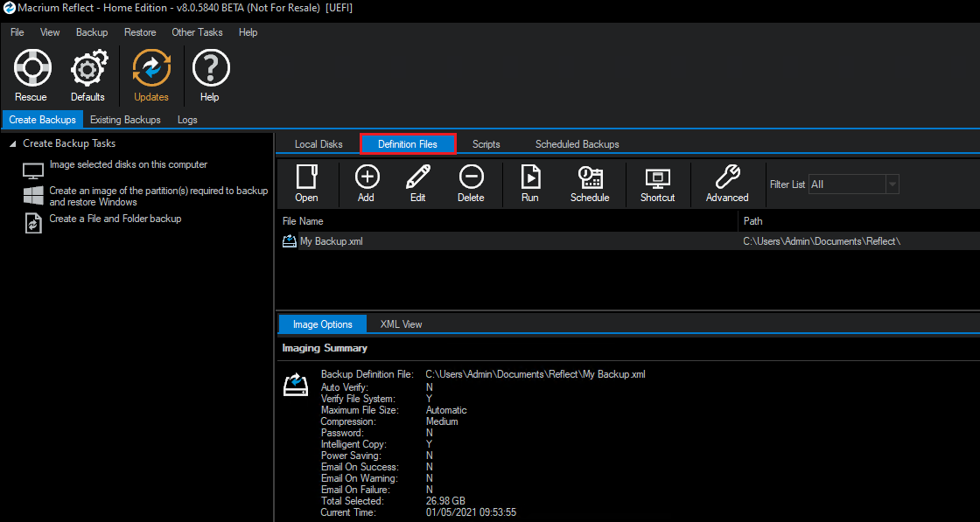Switch to the XML View tab
The image size is (980, 522).
402,324
